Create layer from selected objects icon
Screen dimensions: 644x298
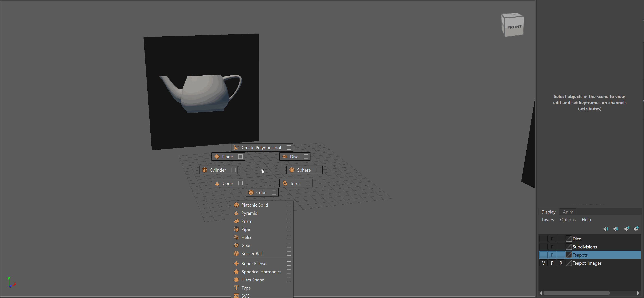(636, 229)
